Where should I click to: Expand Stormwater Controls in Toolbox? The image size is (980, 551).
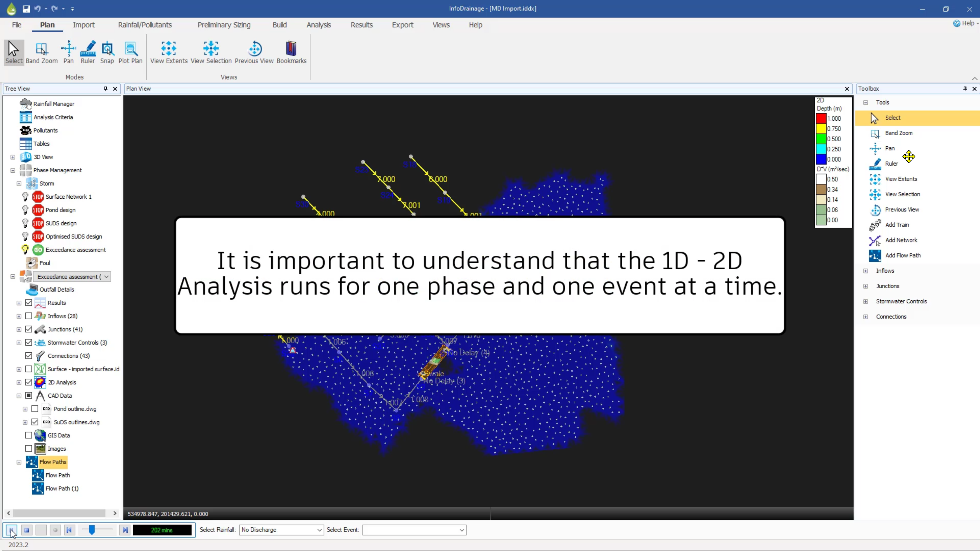point(866,301)
